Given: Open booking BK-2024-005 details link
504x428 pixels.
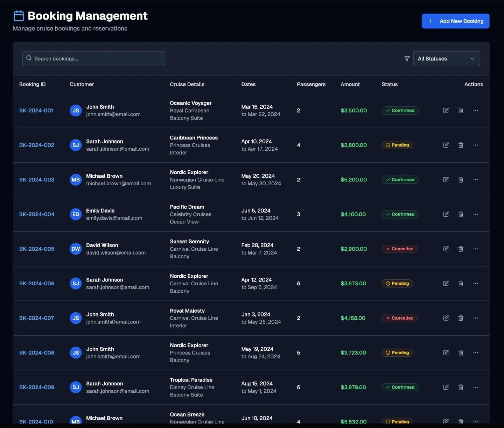Looking at the screenshot, I should click(x=36, y=249).
